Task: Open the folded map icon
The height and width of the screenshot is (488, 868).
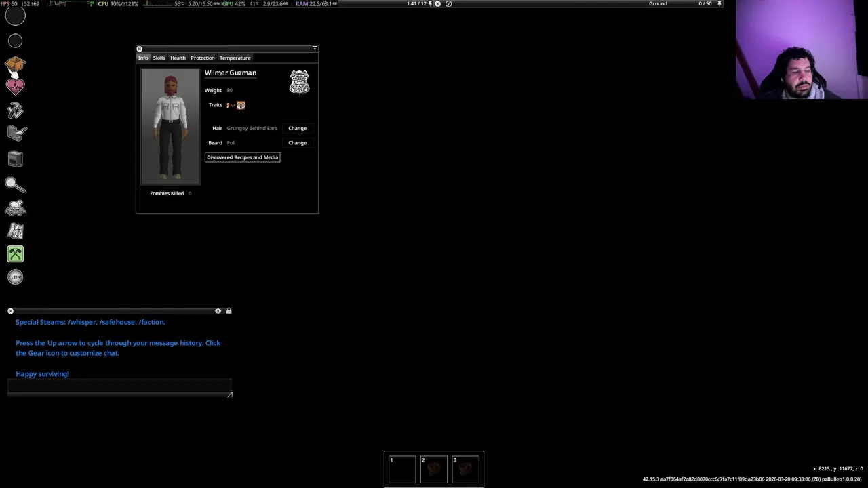Action: 16,231
